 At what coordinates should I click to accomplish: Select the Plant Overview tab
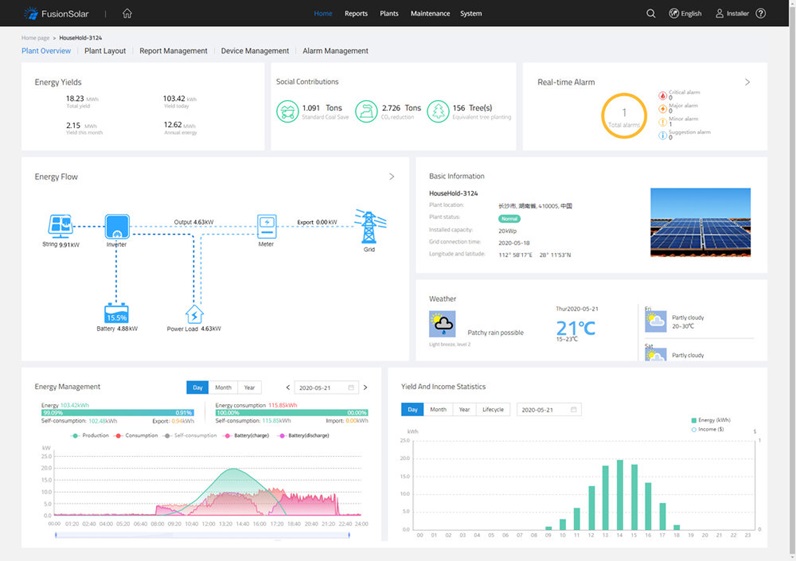46,51
